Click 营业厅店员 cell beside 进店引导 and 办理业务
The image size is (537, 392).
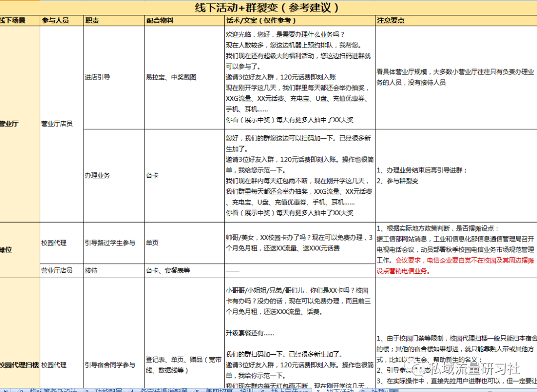click(62, 124)
